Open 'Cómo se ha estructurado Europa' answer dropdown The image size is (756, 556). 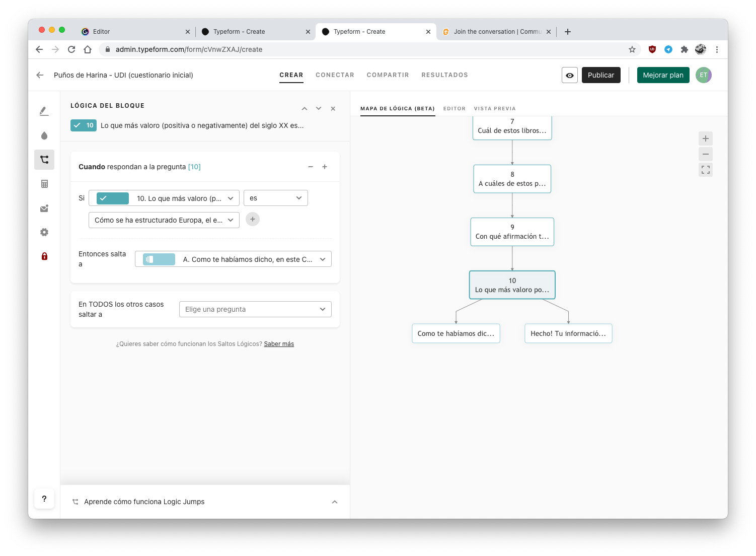pyautogui.click(x=164, y=220)
